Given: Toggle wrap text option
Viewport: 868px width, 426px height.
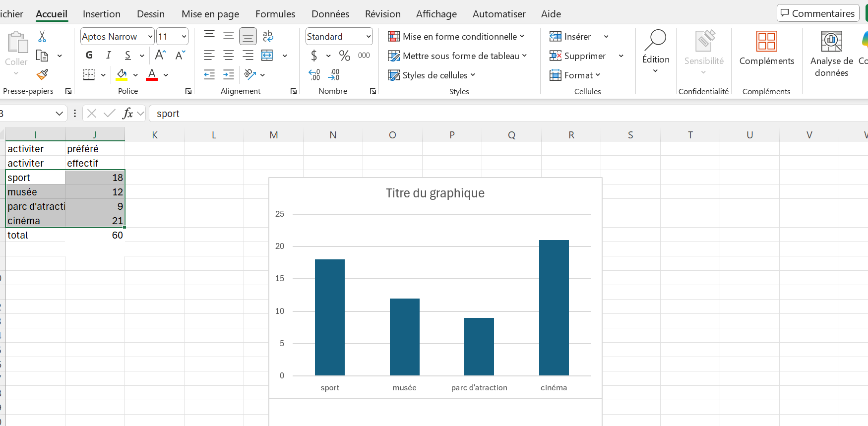Looking at the screenshot, I should click(x=268, y=36).
